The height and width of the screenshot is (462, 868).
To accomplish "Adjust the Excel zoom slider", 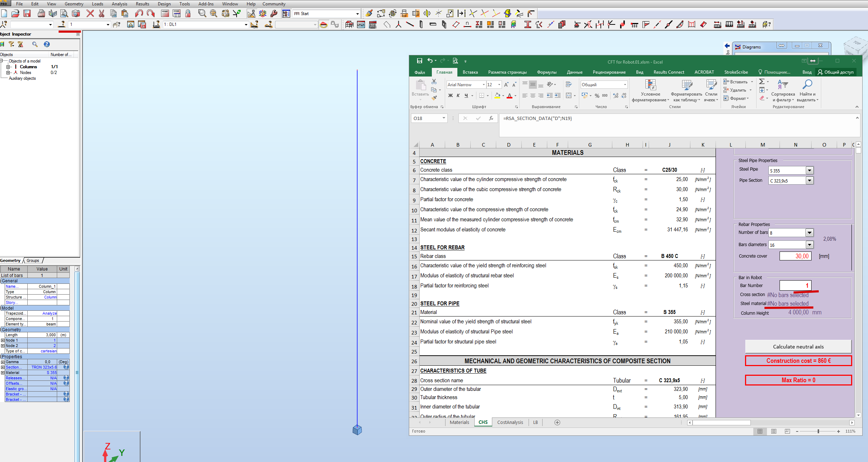I will tap(819, 431).
